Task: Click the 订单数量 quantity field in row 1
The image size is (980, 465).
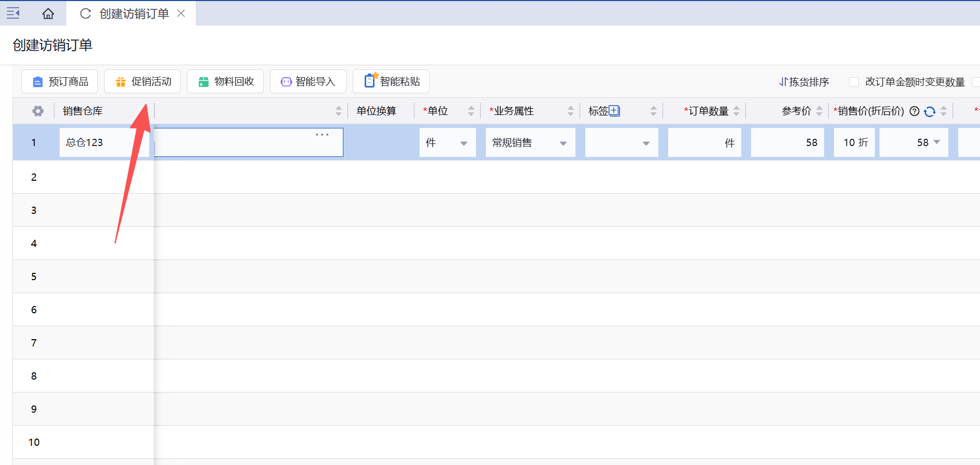Action: (x=704, y=142)
